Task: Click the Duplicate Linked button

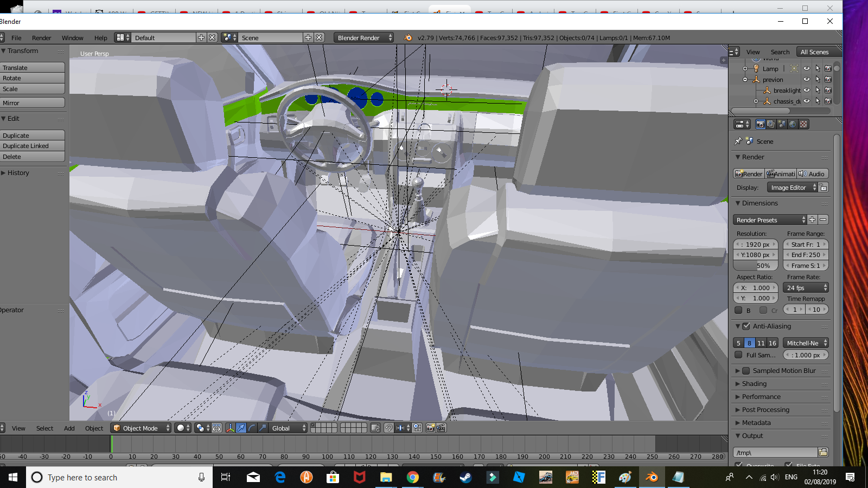Action: (33, 146)
